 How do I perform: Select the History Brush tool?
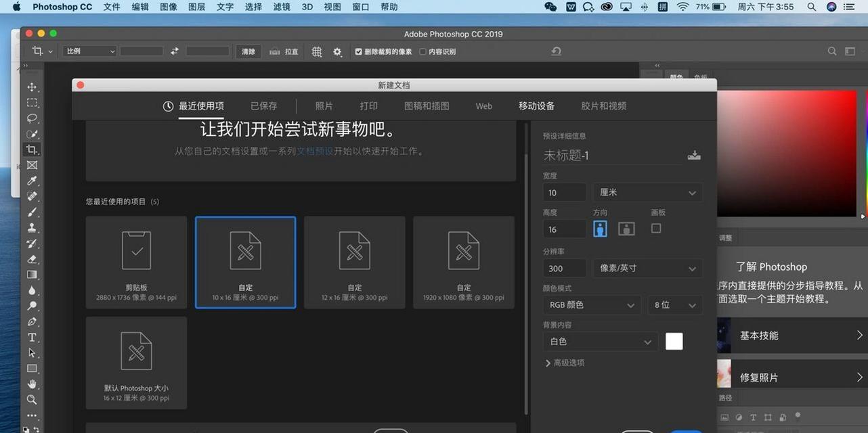(32, 244)
